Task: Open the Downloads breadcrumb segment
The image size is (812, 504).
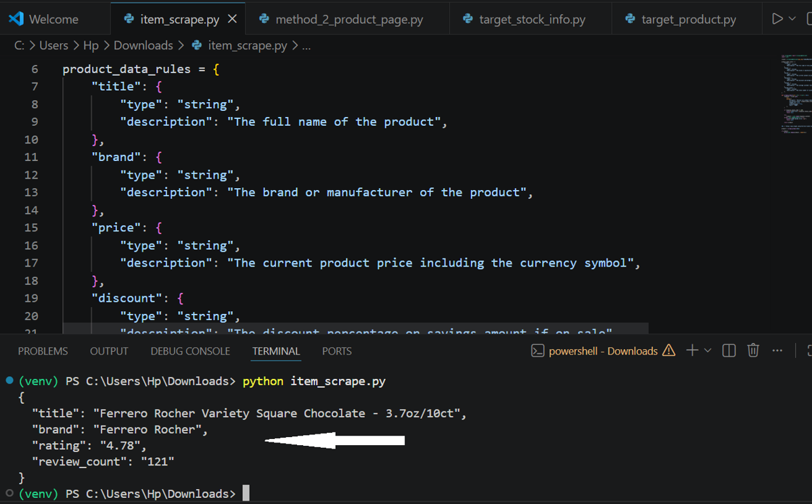Action: (143, 45)
